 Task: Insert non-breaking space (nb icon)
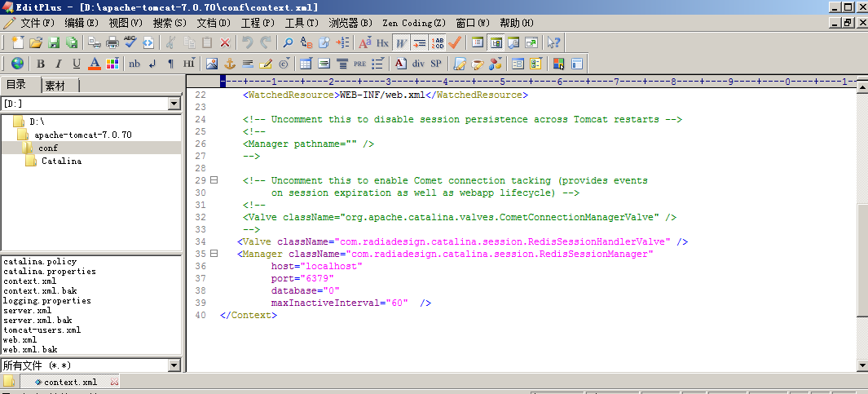(134, 63)
